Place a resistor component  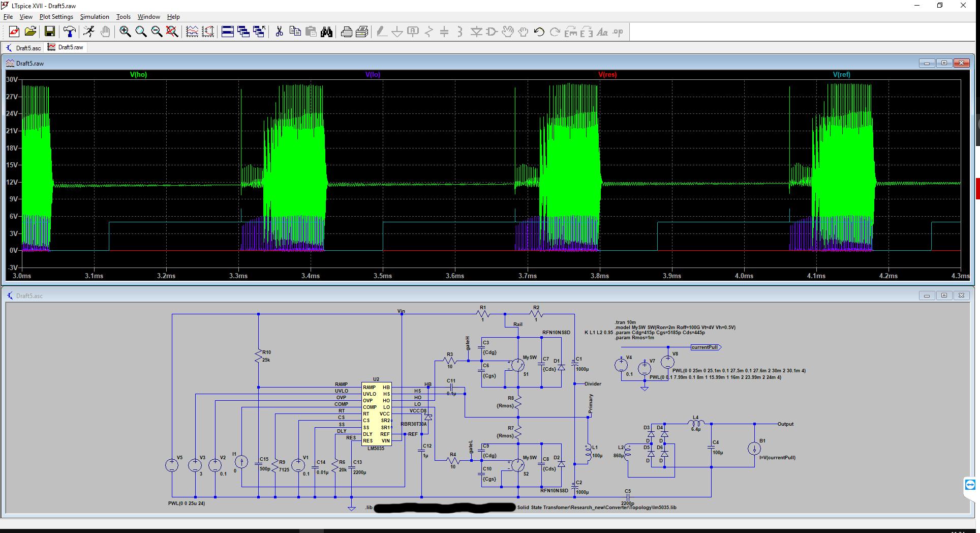point(428,32)
